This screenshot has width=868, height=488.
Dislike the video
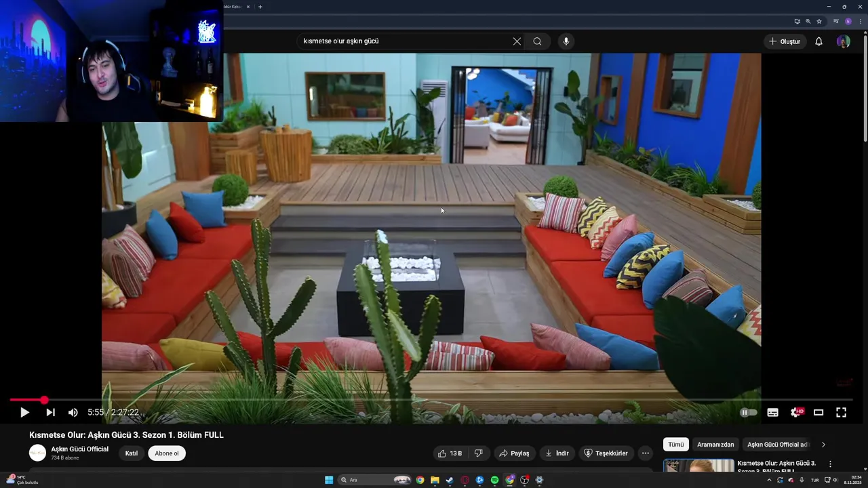[x=478, y=453]
